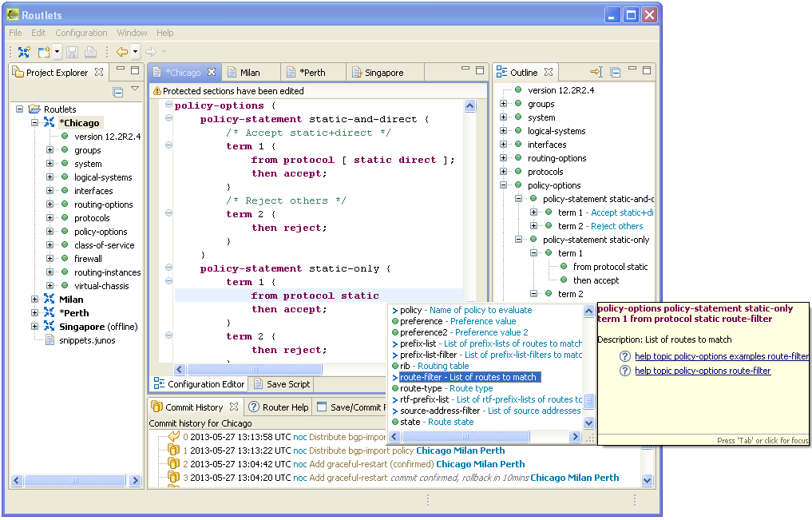Click the link-with-editor icon in Outline

pyautogui.click(x=596, y=73)
